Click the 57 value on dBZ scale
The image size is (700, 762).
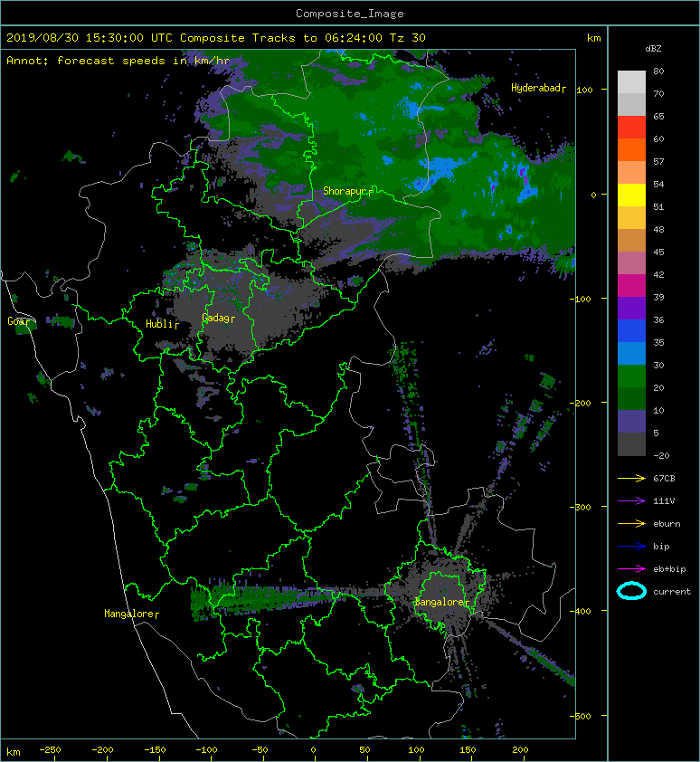tap(658, 161)
